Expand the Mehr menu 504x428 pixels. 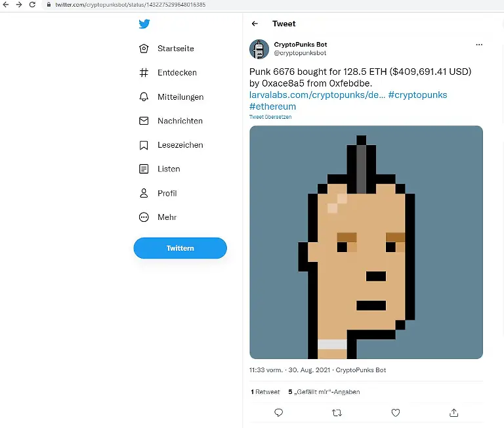point(167,217)
